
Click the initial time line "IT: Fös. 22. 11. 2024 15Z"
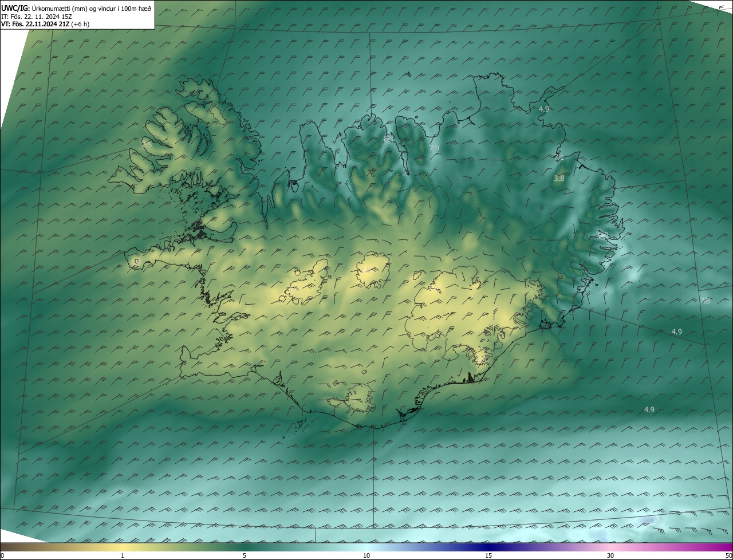pyautogui.click(x=37, y=16)
